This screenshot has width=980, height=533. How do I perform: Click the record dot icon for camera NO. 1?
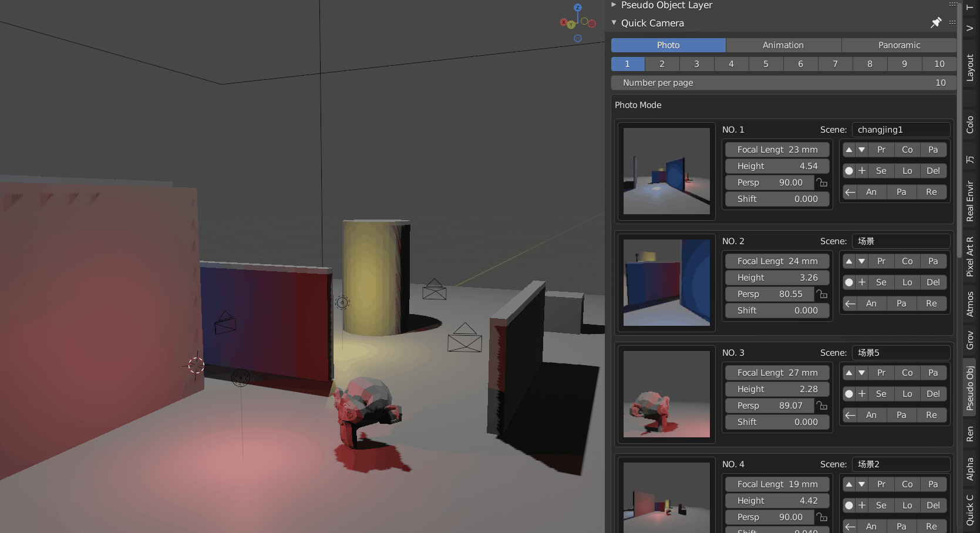848,171
